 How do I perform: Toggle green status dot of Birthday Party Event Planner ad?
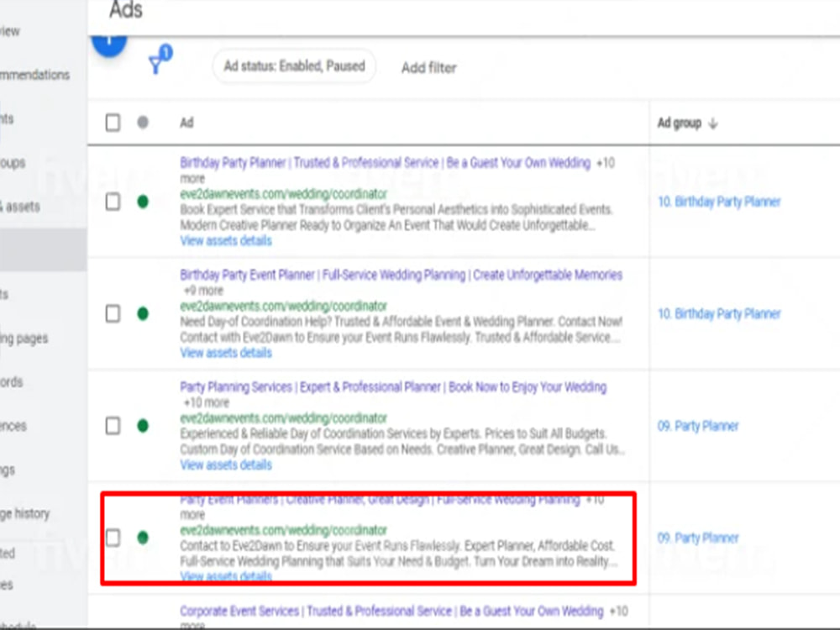coord(143,313)
